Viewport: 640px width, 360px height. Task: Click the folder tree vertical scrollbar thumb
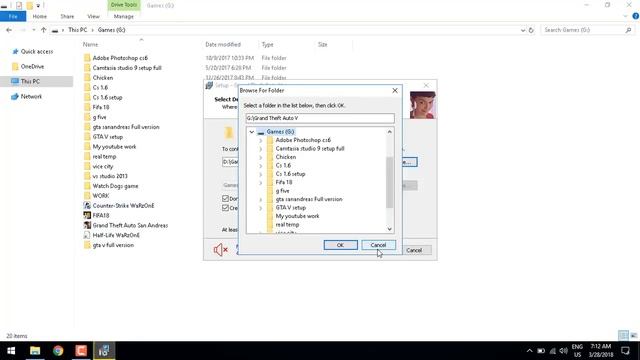point(389,182)
